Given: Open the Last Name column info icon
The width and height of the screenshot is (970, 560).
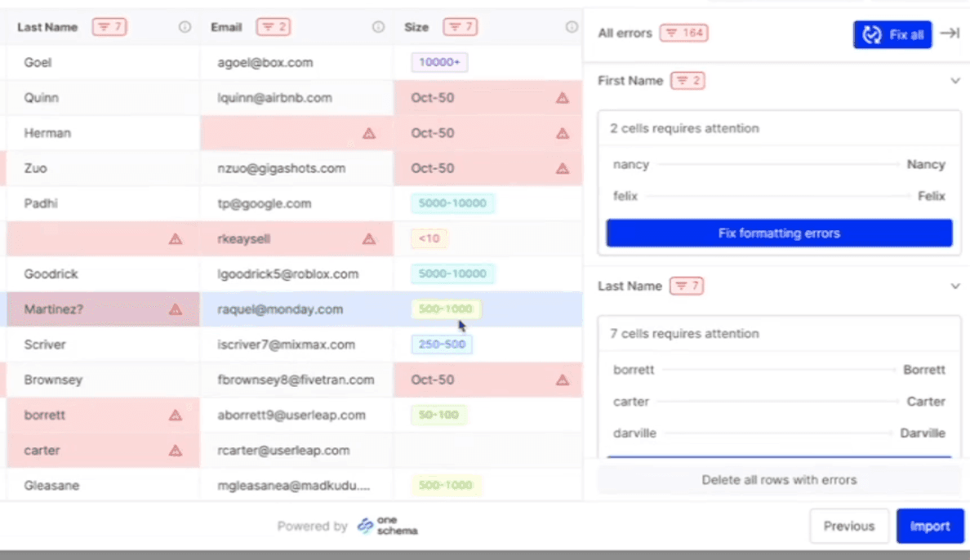Looking at the screenshot, I should pos(185,27).
